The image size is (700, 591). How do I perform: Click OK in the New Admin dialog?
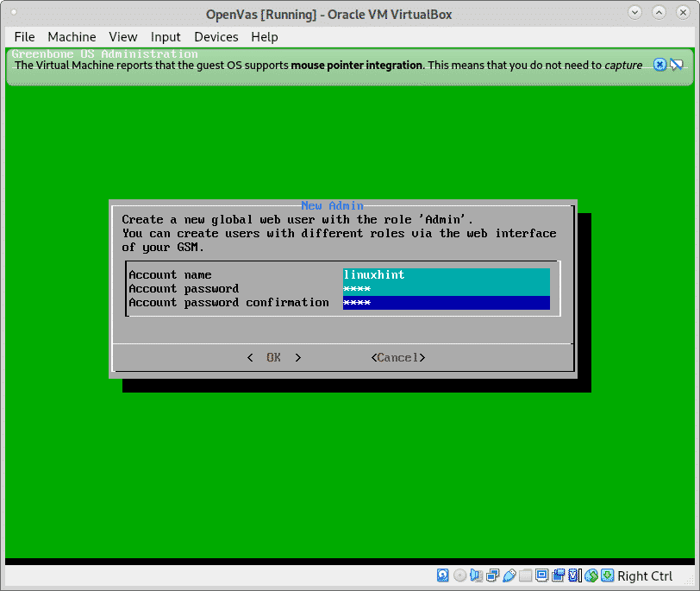pos(274,357)
